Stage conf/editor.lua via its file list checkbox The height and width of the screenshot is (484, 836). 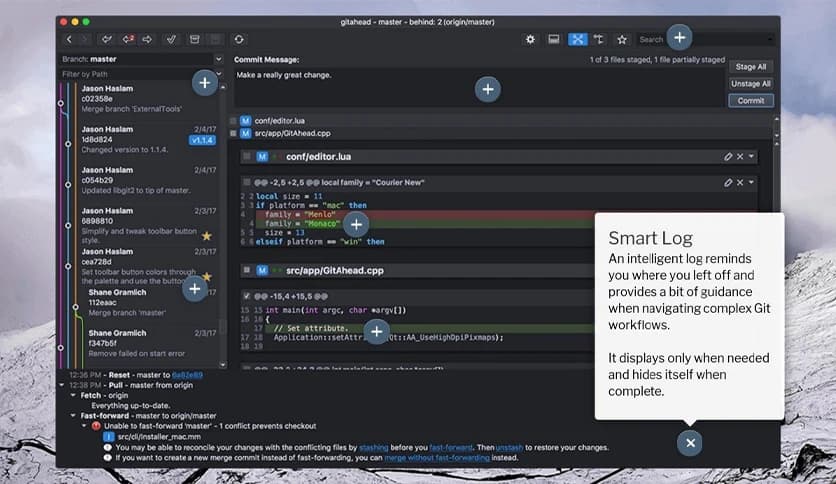coord(233,120)
